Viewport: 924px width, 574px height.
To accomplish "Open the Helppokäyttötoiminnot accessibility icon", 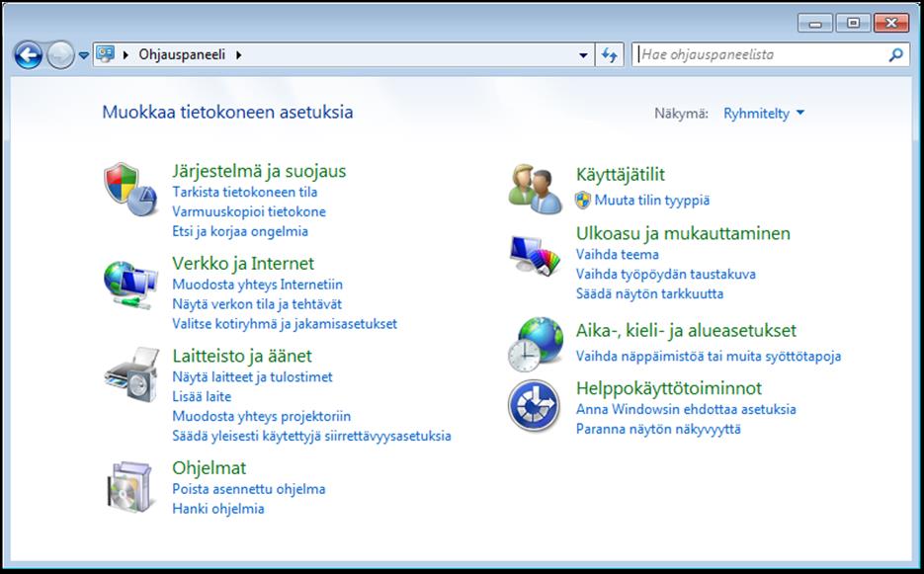I will click(534, 405).
